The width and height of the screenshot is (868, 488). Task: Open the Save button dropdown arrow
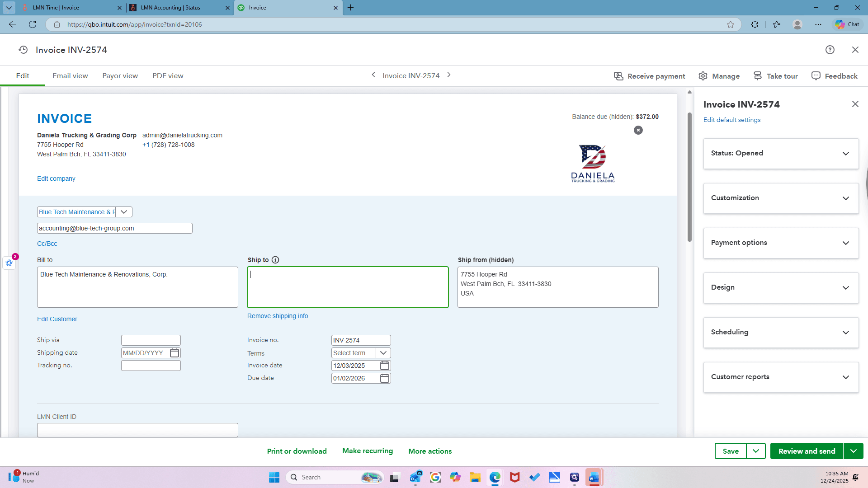(x=756, y=451)
